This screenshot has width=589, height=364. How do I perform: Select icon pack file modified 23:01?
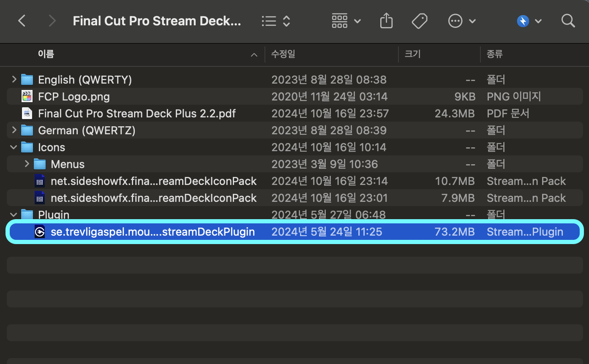point(153,198)
